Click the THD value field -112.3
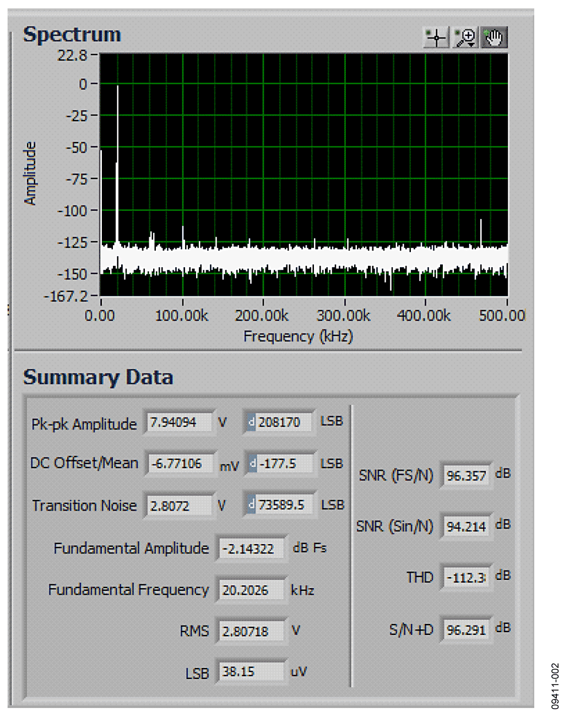Viewport: 564px width, 728px height. [467, 578]
